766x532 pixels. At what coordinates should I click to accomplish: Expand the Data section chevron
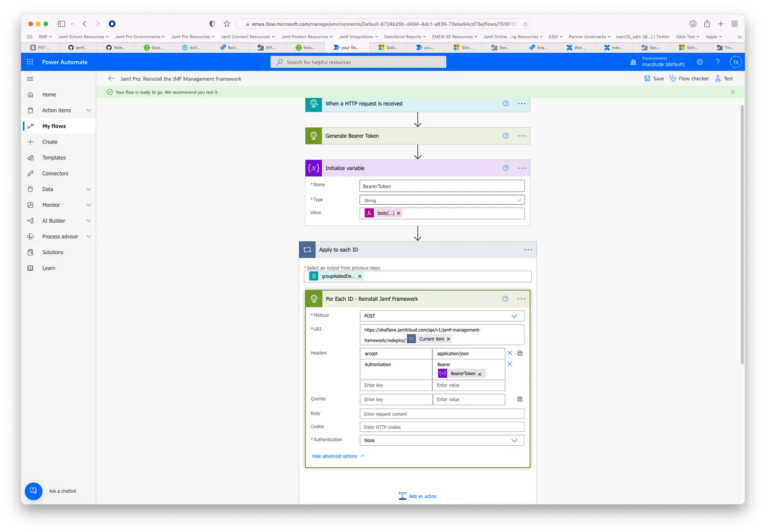click(89, 189)
